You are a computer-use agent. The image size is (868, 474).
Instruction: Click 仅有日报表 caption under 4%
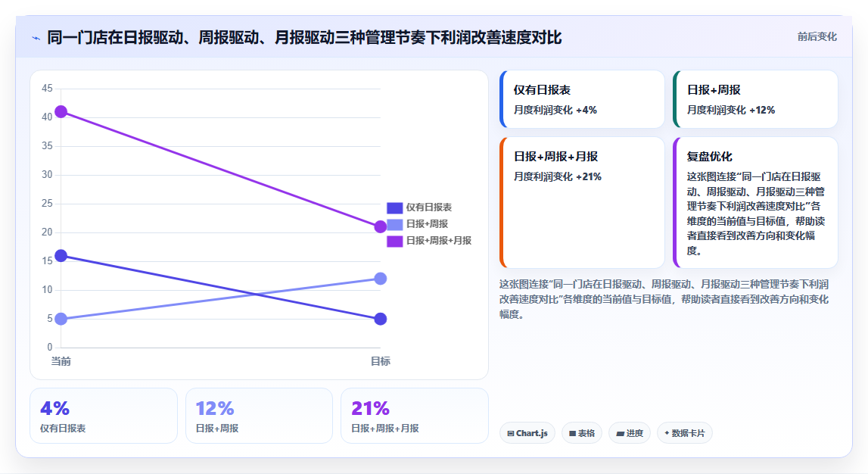tap(63, 428)
